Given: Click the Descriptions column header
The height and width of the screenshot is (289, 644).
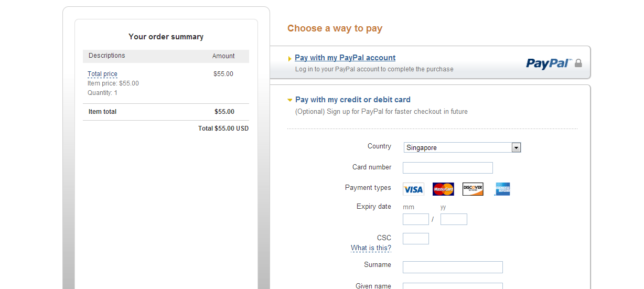Looking at the screenshot, I should (x=107, y=56).
